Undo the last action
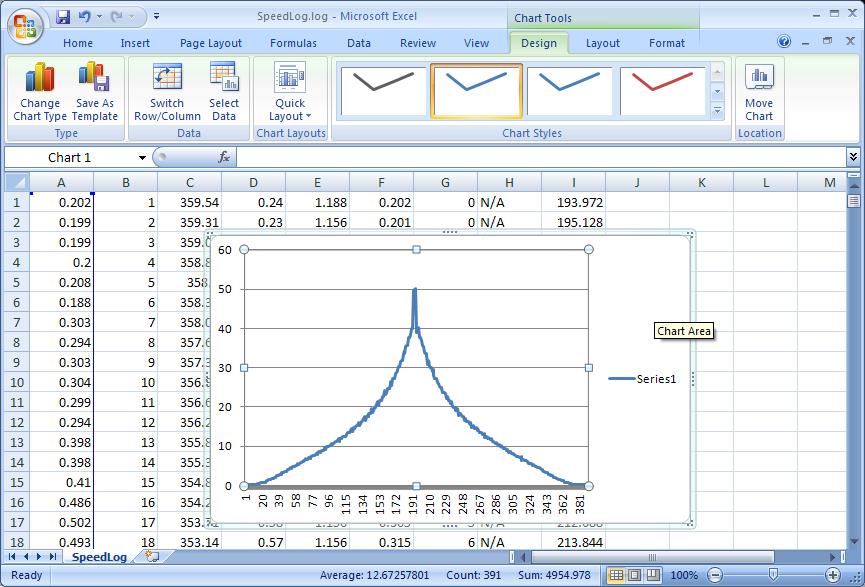 [84, 17]
